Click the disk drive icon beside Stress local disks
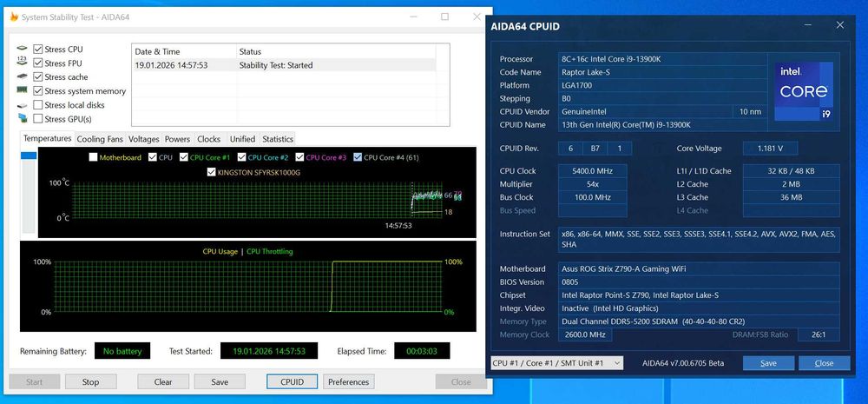 (x=23, y=105)
